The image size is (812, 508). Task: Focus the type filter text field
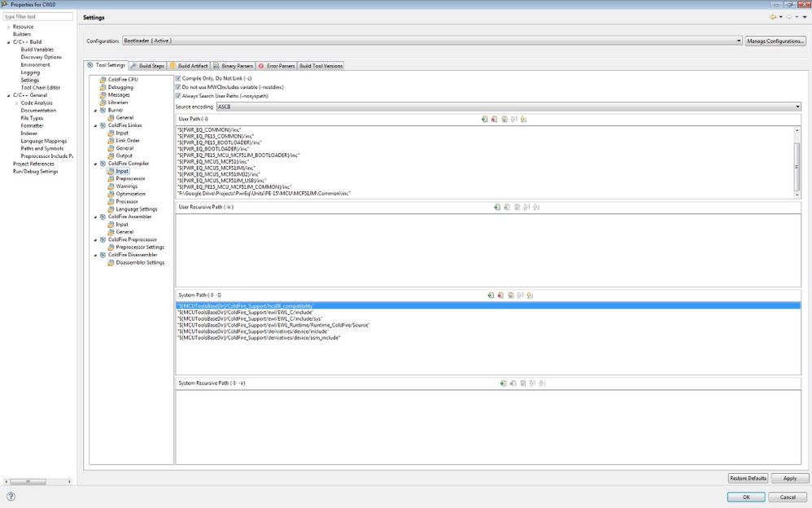(x=37, y=16)
